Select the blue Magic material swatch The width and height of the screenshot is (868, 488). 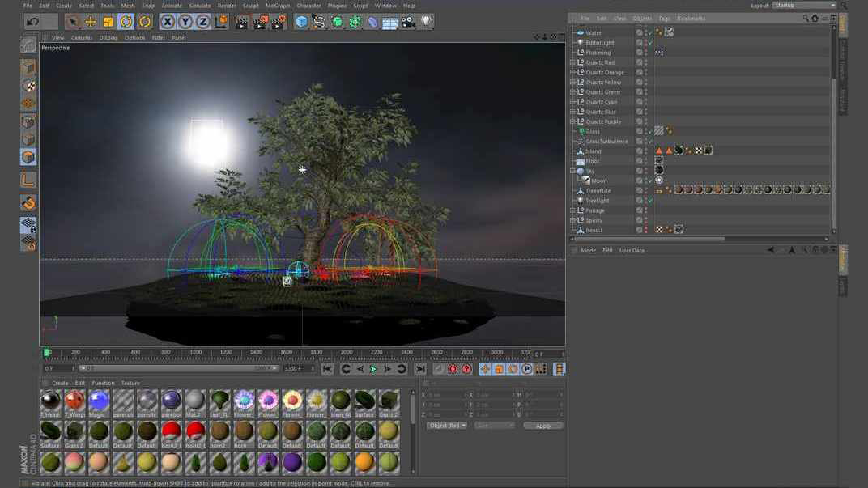point(99,401)
